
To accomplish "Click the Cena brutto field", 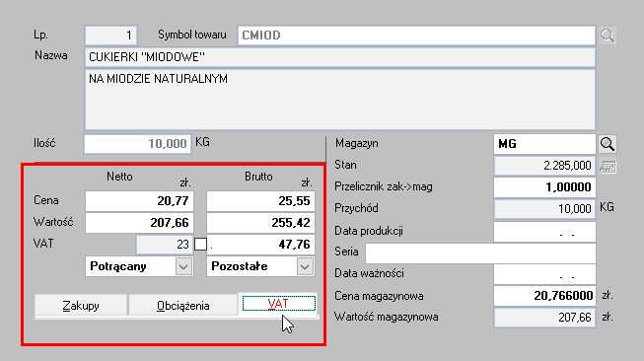I will coord(260,201).
